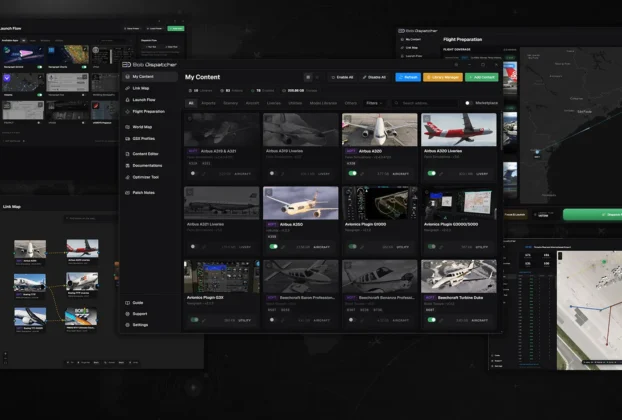This screenshot has width=622, height=420.
Task: Toggle the Volanta app in Launch Flow window
Action: pyautogui.click(x=39, y=95)
